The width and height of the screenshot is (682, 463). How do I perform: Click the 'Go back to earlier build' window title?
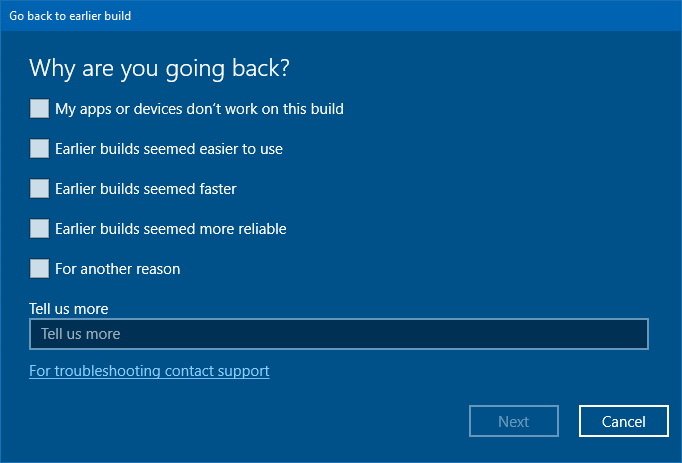[70, 16]
